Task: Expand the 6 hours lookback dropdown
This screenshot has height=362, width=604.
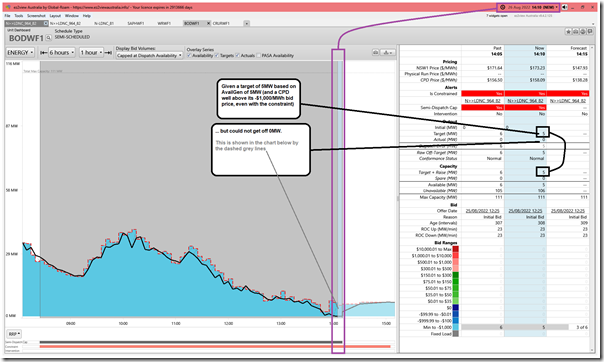Action: [x=62, y=52]
